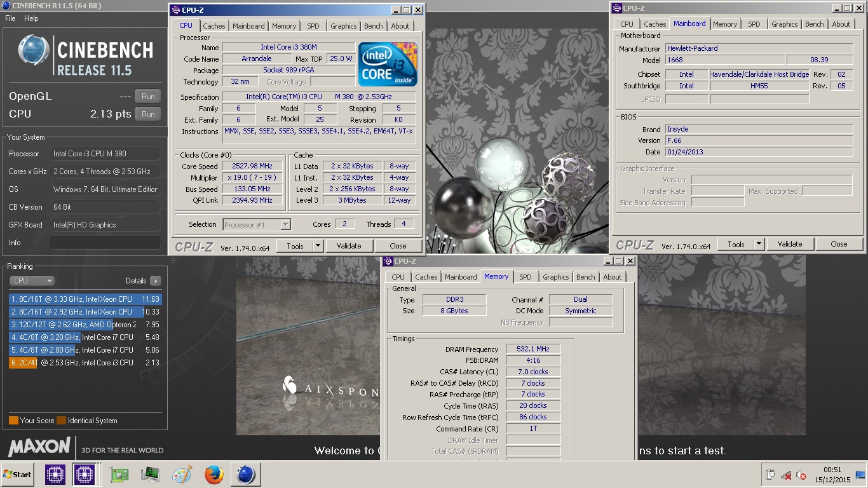Launch Firefox from the taskbar

tap(214, 474)
